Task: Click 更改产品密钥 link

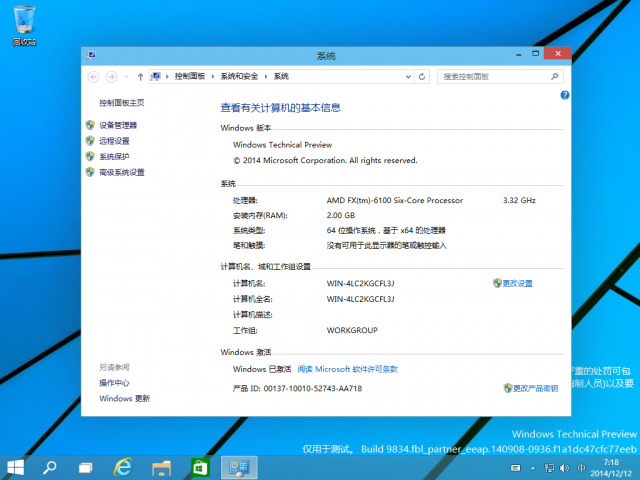Action: [x=535, y=388]
